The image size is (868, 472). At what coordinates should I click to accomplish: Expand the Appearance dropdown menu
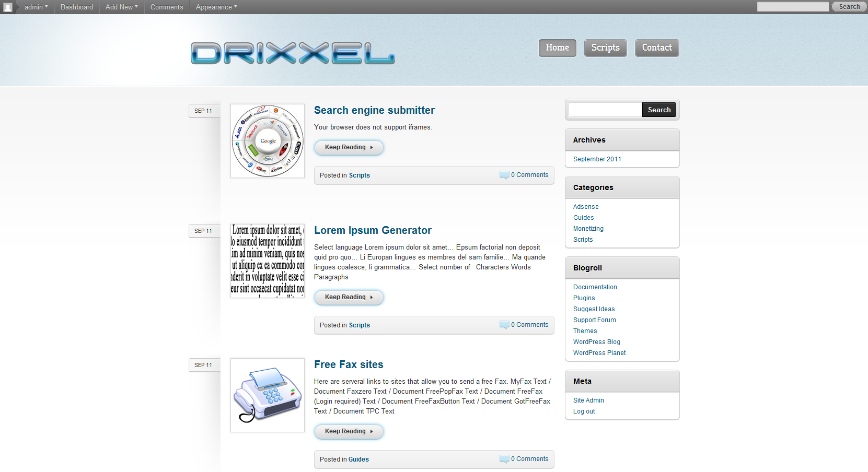tap(216, 7)
